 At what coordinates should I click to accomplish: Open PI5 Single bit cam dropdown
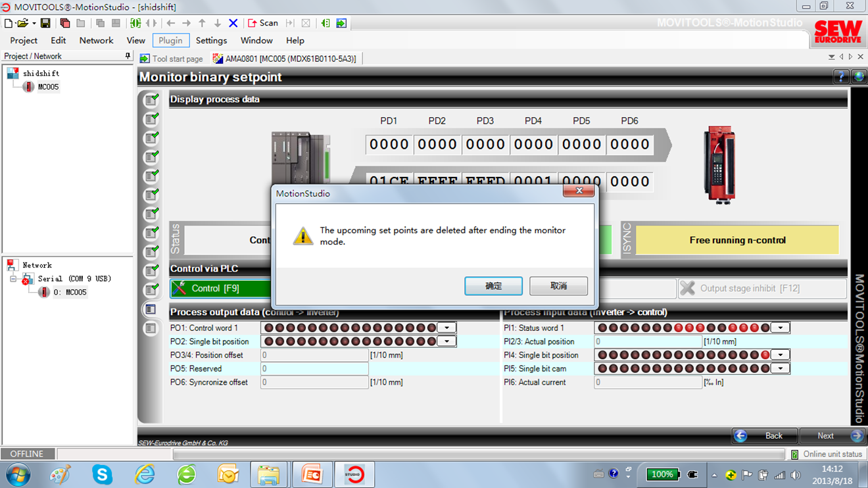click(781, 368)
